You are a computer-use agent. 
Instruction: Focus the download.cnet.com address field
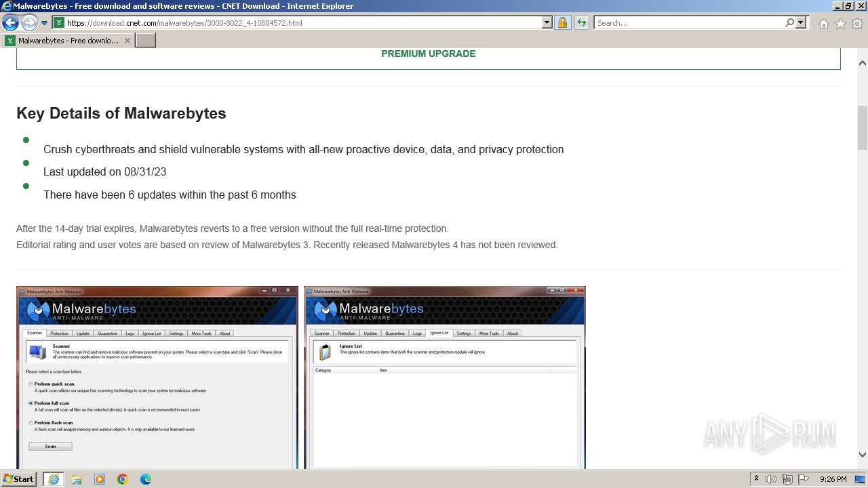click(303, 22)
